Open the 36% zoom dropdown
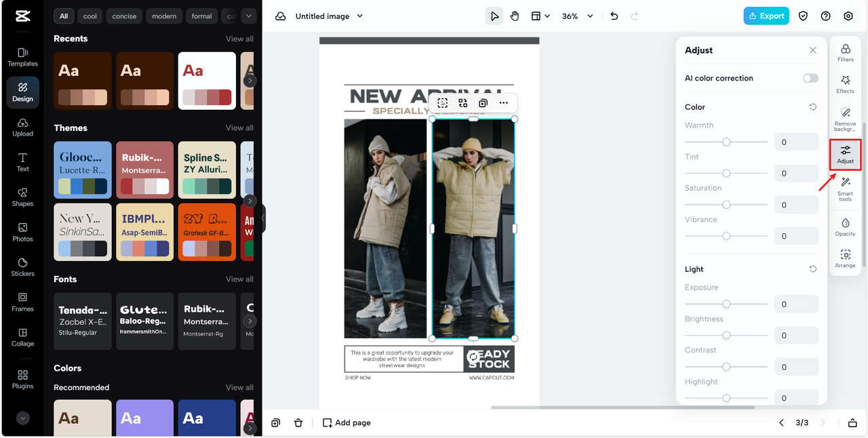This screenshot has width=868, height=438. (577, 16)
